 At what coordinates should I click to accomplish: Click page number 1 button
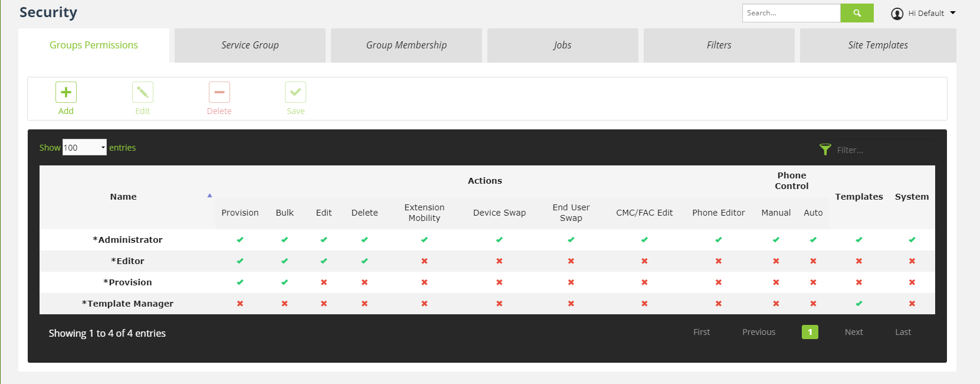(x=810, y=332)
